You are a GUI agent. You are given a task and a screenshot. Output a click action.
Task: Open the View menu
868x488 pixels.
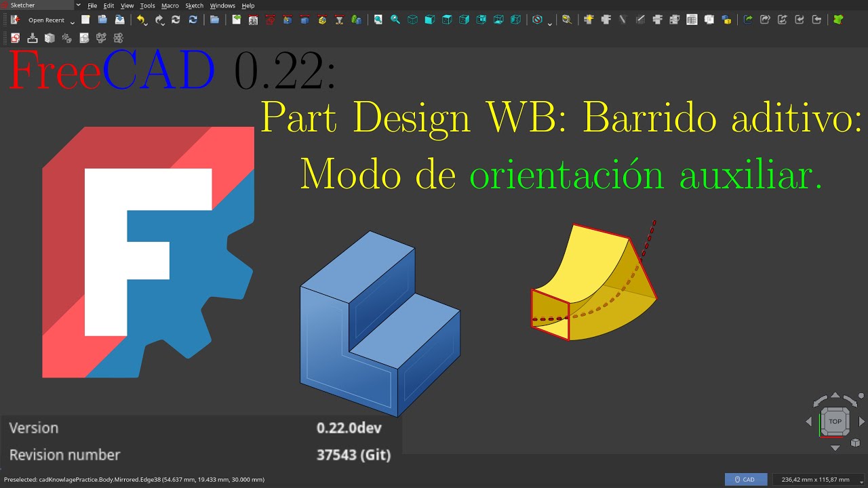pyautogui.click(x=127, y=5)
